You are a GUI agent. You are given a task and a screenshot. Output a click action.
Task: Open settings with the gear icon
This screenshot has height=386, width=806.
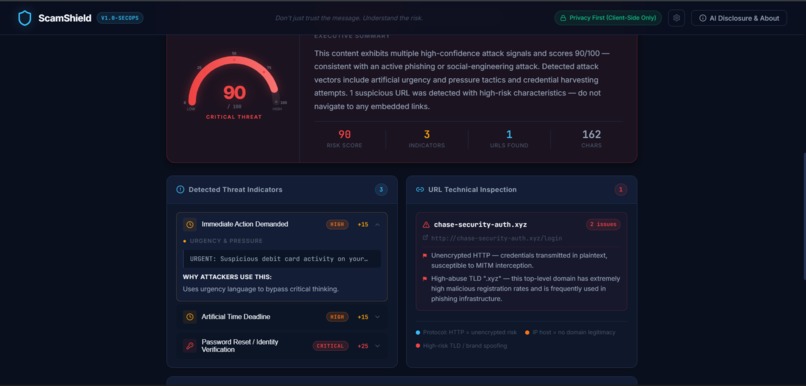coord(676,18)
